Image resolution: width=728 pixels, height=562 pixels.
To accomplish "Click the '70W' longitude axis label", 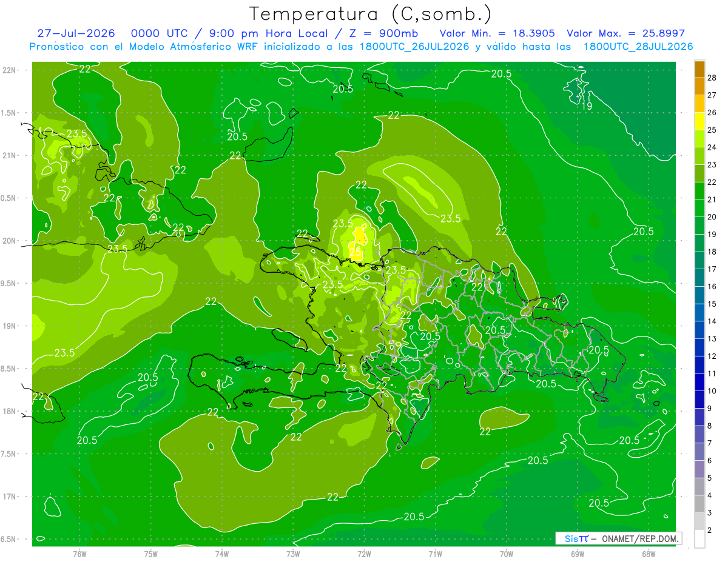I will point(506,554).
